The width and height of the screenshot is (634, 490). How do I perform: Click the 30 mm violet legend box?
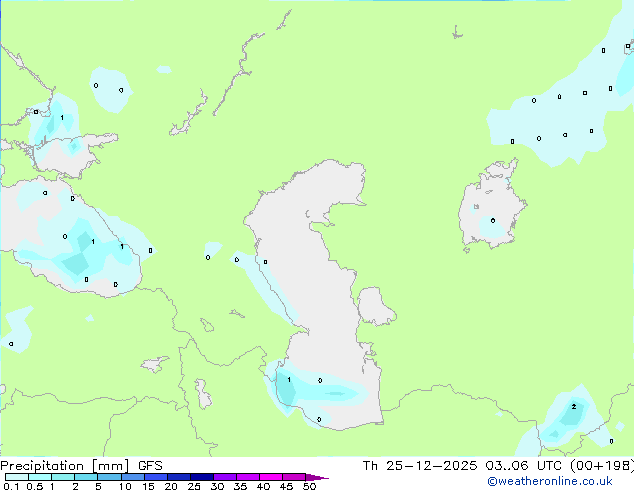pyautogui.click(x=224, y=477)
